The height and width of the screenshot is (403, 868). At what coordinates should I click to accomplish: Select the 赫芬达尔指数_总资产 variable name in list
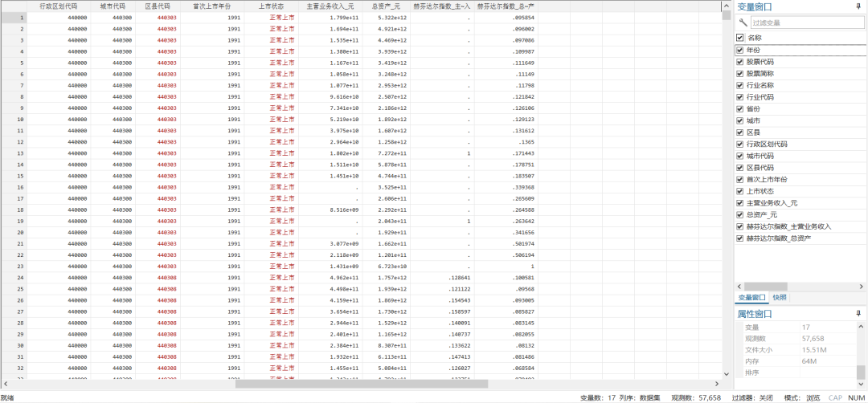[779, 238]
